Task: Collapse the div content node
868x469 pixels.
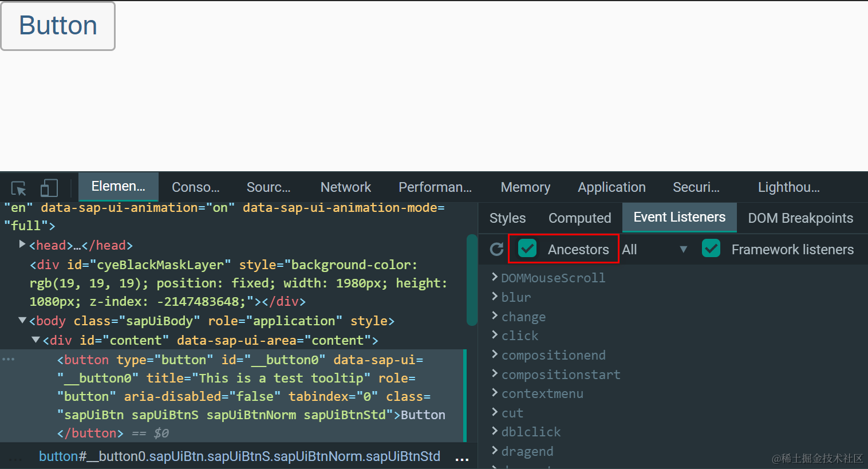Action: point(35,340)
